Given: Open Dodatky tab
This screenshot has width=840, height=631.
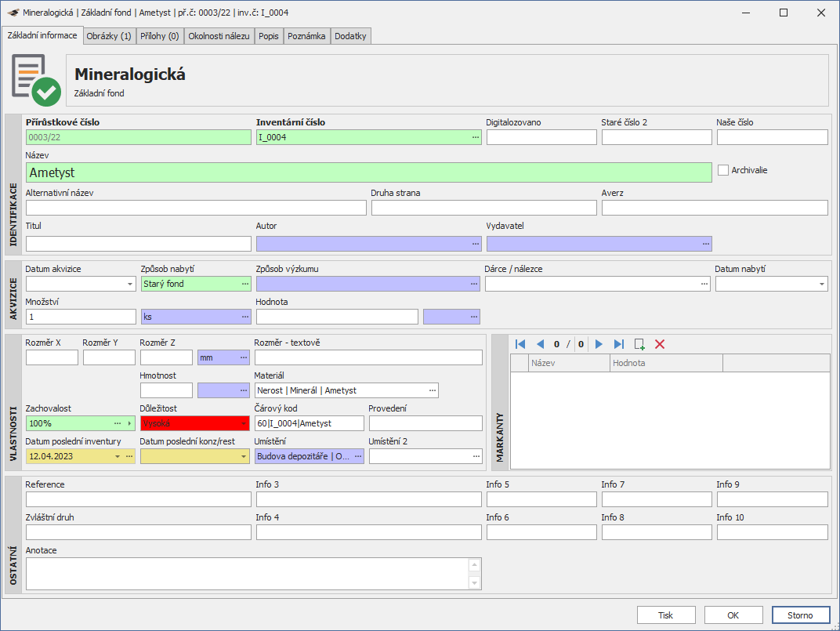Looking at the screenshot, I should tap(350, 36).
